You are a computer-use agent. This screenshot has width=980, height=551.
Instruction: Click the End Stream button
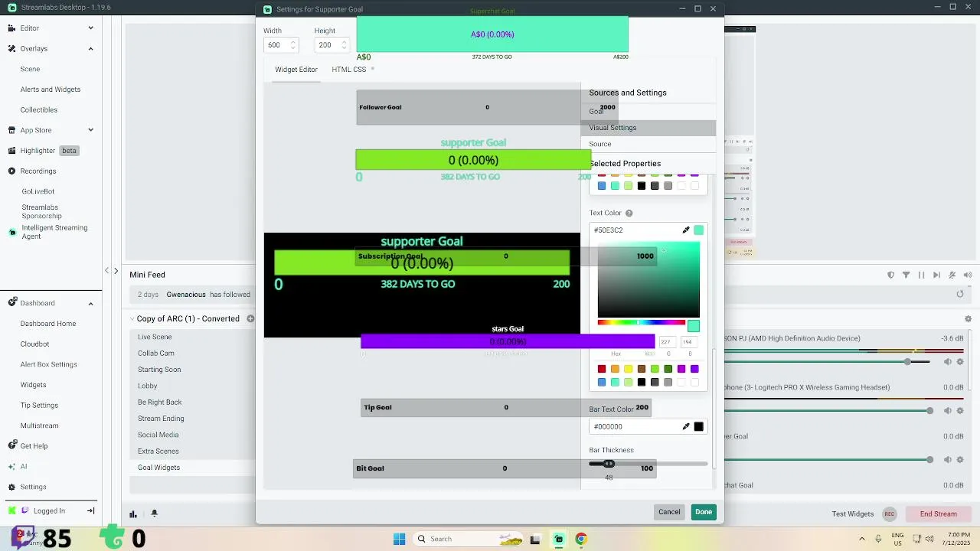[x=939, y=514]
